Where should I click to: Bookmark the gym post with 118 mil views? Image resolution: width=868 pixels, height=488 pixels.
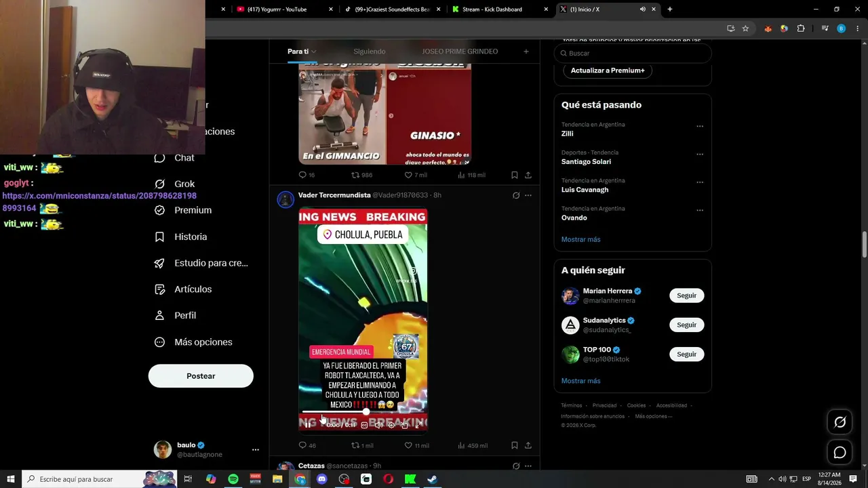pyautogui.click(x=515, y=175)
